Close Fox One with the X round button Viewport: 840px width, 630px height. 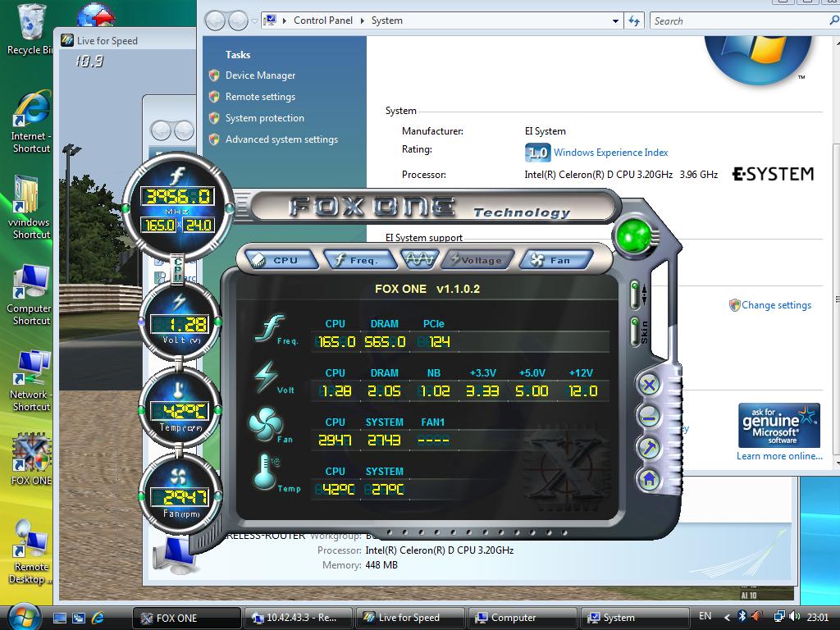(650, 385)
